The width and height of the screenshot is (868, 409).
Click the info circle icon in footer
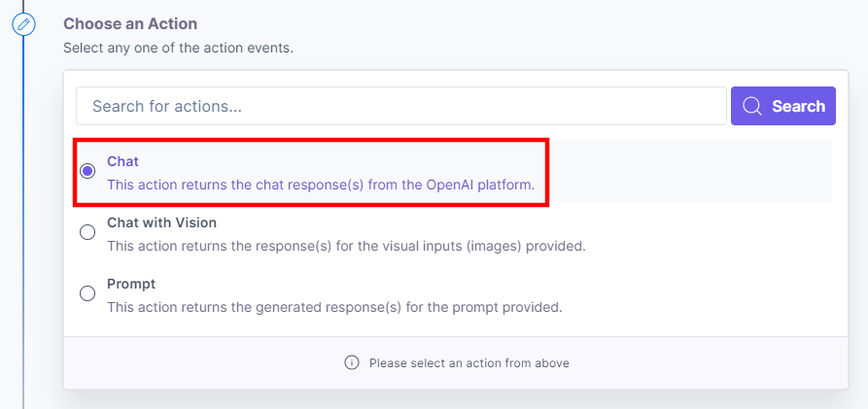click(x=352, y=362)
